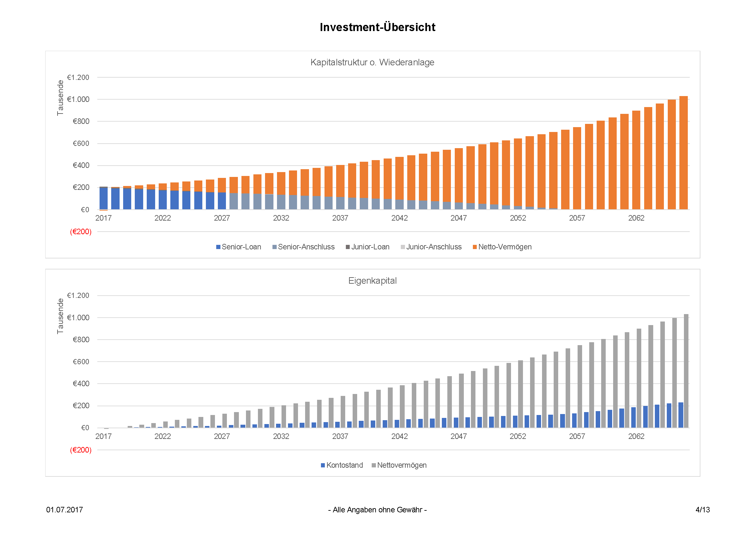This screenshot has width=756, height=535.
Task: Click the orange Netto-Vermögen legend swatch
Action: 474,247
